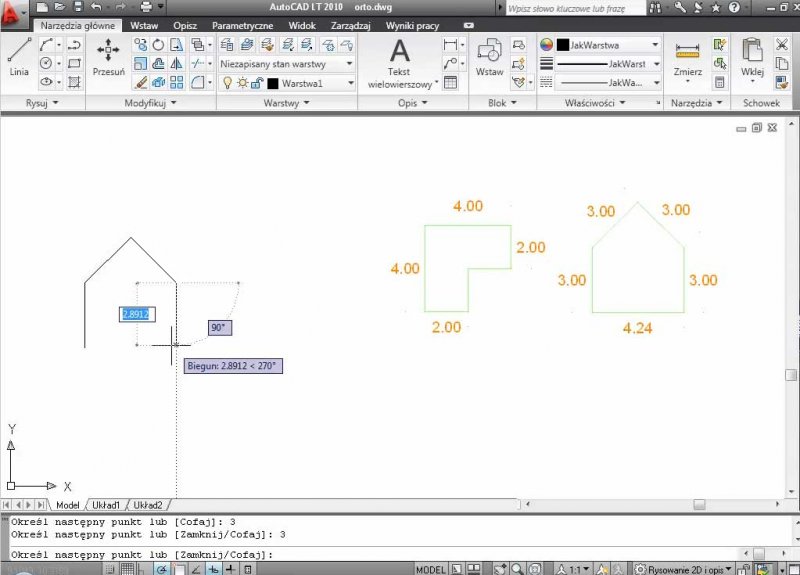Switch to the Parametryczne ribbon tab

pyautogui.click(x=242, y=25)
